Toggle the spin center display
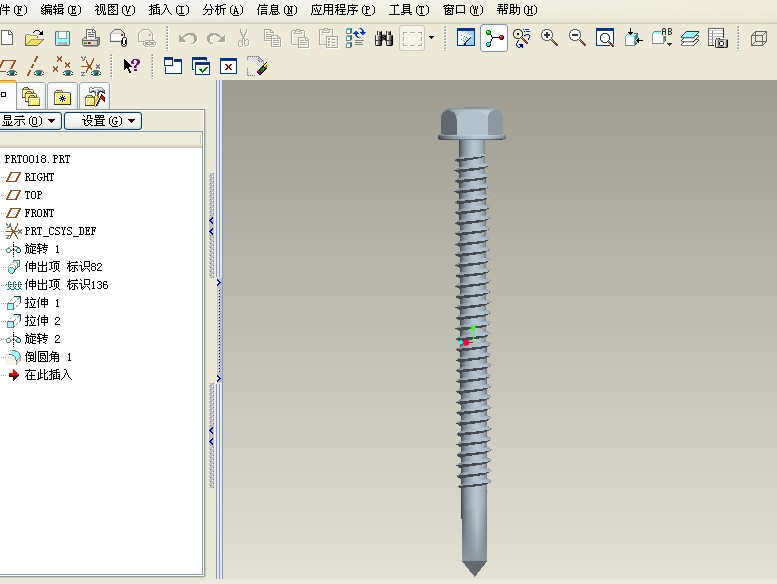 pyautogui.click(x=494, y=38)
